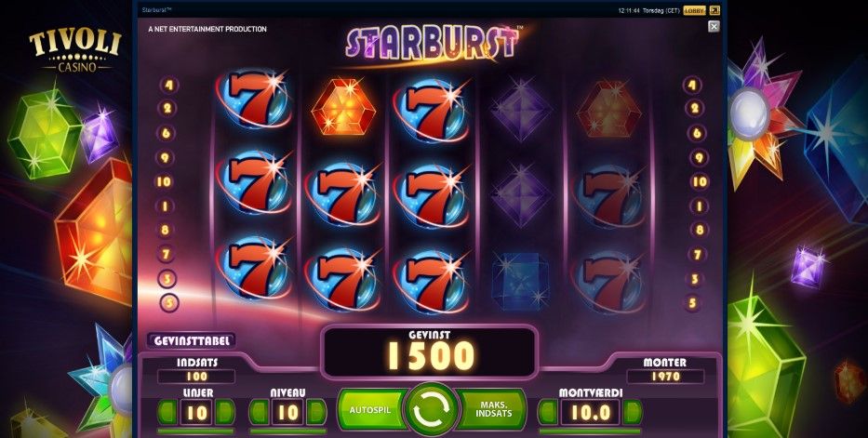Return to the Lobby
The image size is (868, 438).
pos(694,10)
